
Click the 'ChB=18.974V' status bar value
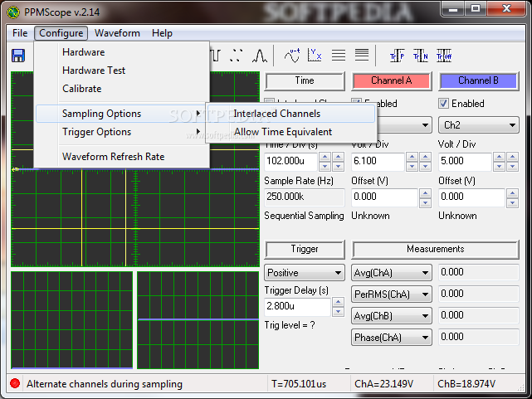pyautogui.click(x=466, y=384)
